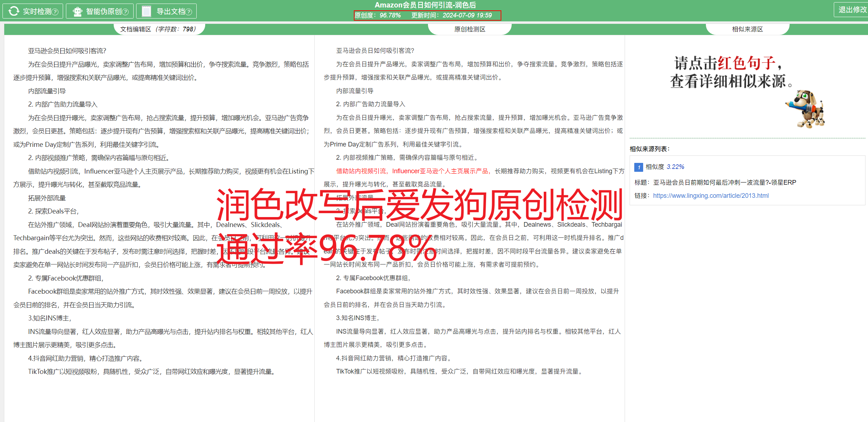Select the 原创检测区 tab header
868x422 pixels.
[x=470, y=29]
